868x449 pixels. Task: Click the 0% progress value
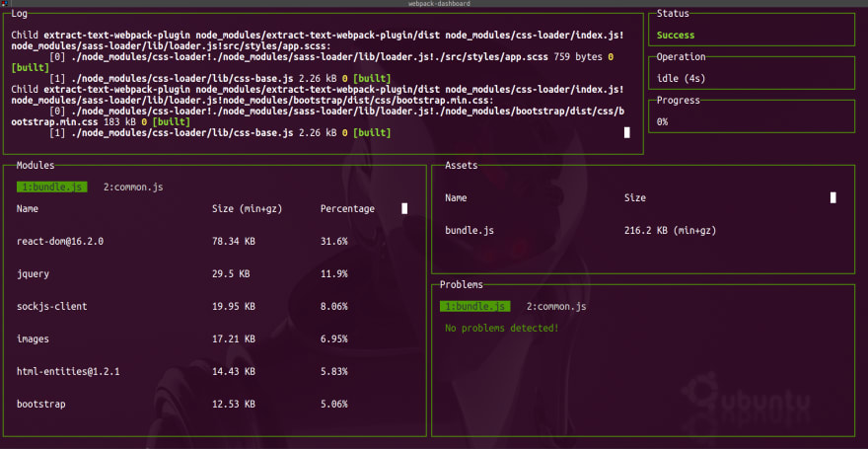click(662, 121)
